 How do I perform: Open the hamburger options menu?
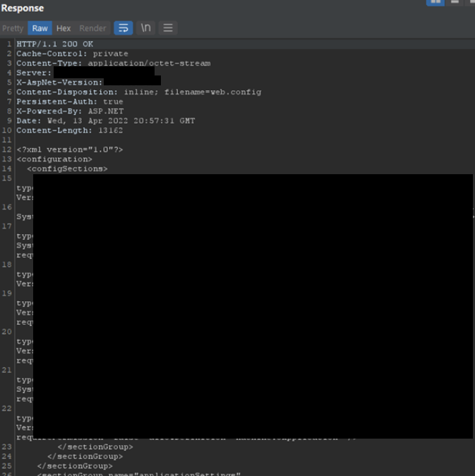168,28
